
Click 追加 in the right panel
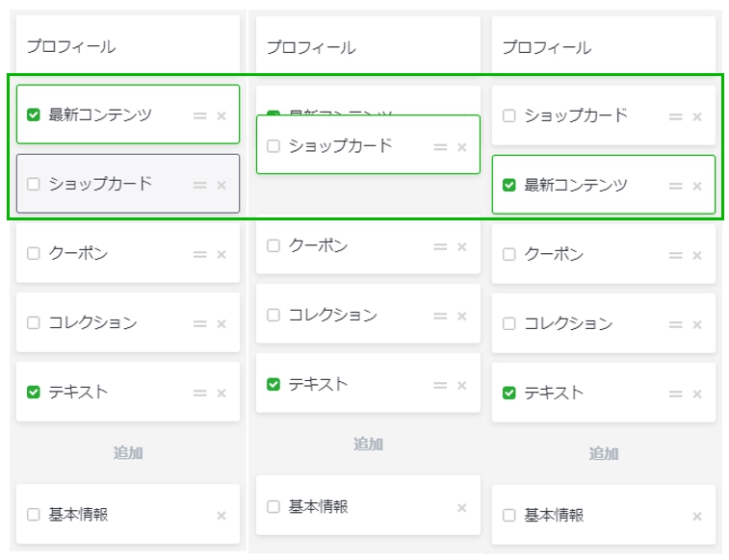(604, 453)
